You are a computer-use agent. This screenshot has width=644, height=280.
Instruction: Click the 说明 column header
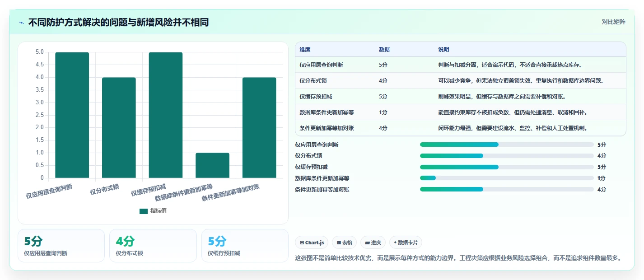click(443, 50)
